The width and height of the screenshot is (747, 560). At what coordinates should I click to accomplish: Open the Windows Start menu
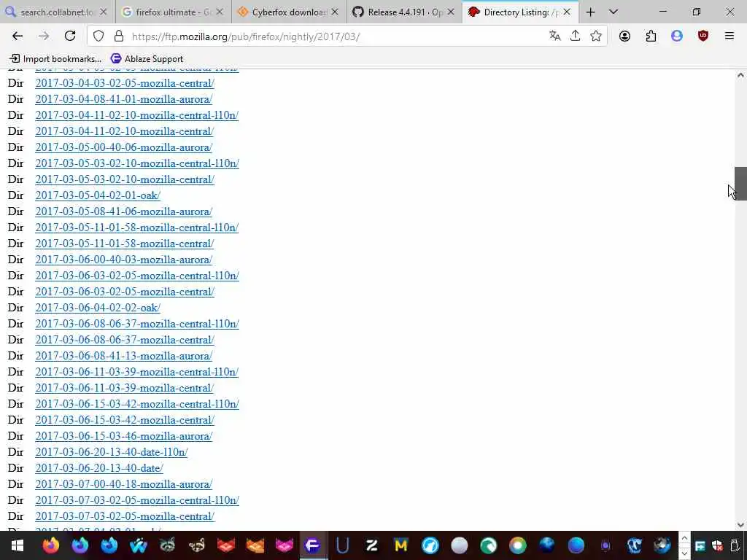click(18, 545)
